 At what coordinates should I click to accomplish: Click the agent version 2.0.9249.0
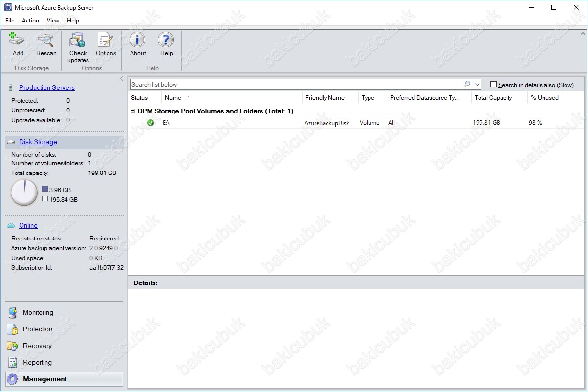pos(104,248)
